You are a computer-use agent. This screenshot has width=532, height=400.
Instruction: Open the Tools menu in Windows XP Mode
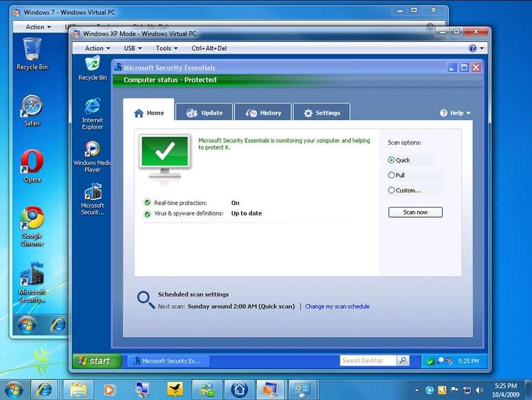pos(165,48)
